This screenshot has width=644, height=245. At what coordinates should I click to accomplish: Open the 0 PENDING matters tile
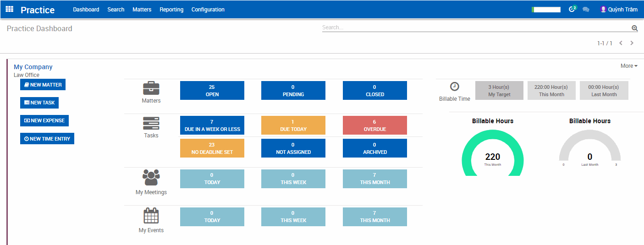point(293,90)
